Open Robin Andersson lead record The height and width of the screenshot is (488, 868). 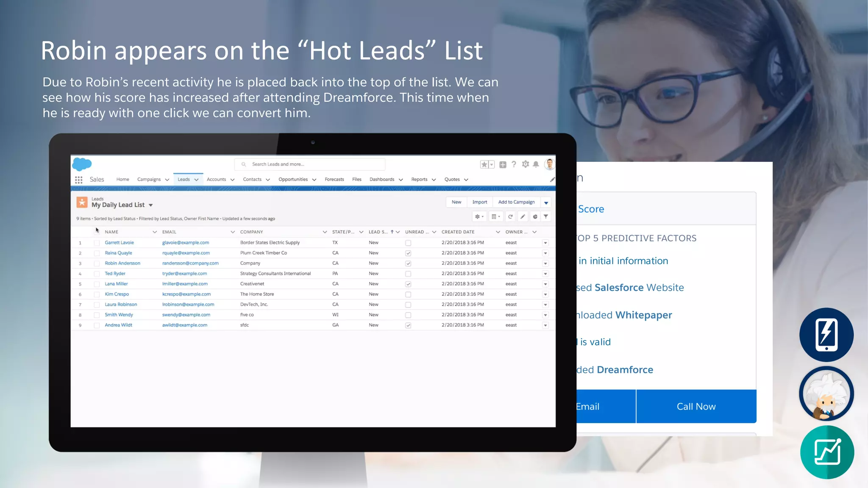(122, 263)
